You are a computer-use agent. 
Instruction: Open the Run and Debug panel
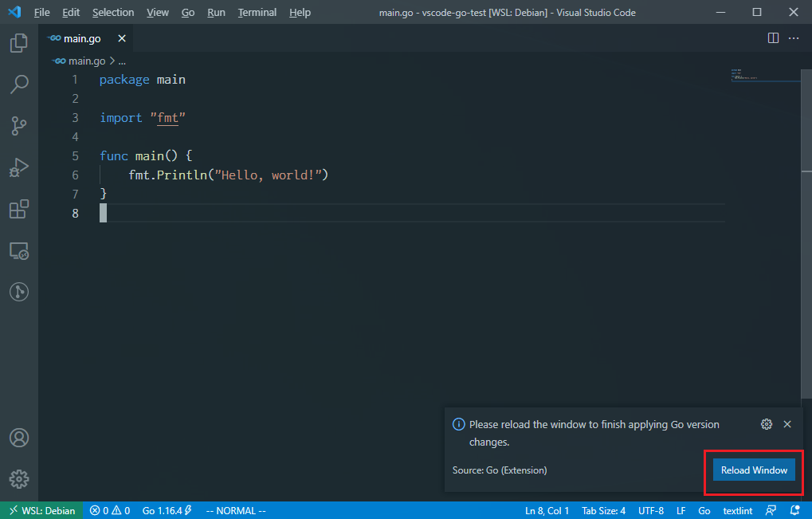18,167
